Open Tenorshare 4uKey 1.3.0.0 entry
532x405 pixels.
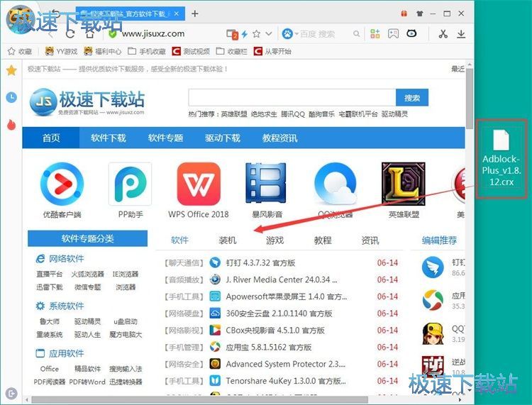pos(287,382)
